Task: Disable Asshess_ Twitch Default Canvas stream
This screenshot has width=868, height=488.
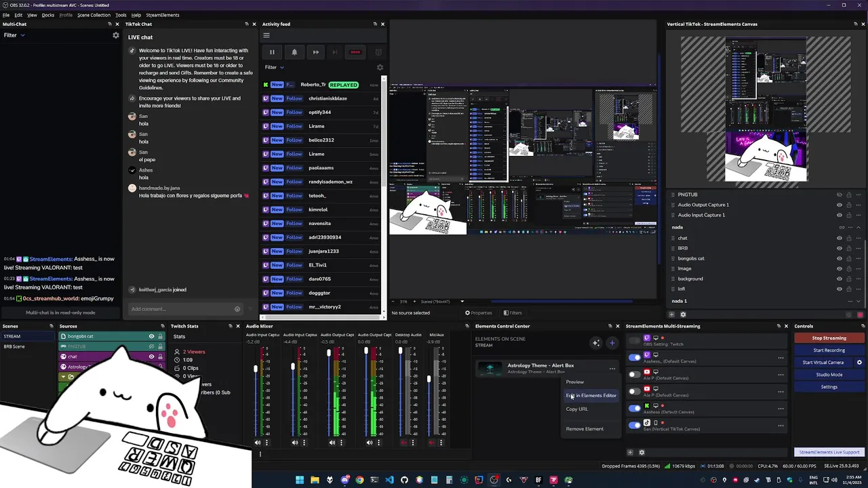Action: click(x=634, y=357)
